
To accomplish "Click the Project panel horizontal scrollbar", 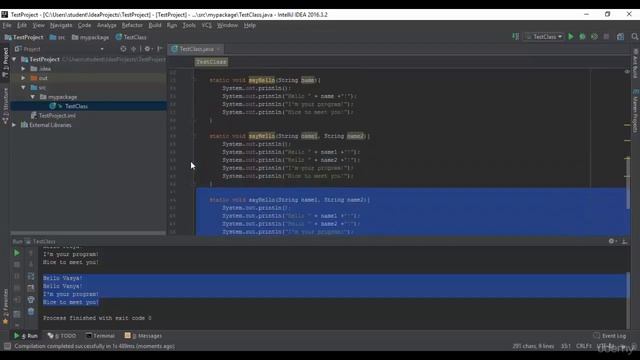I will (x=88, y=233).
